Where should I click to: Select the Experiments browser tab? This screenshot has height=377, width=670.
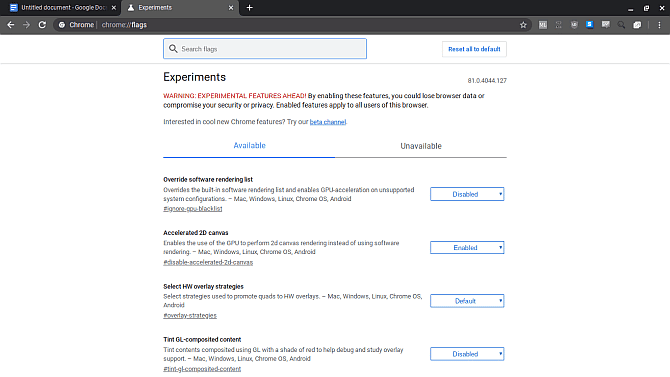pos(179,8)
